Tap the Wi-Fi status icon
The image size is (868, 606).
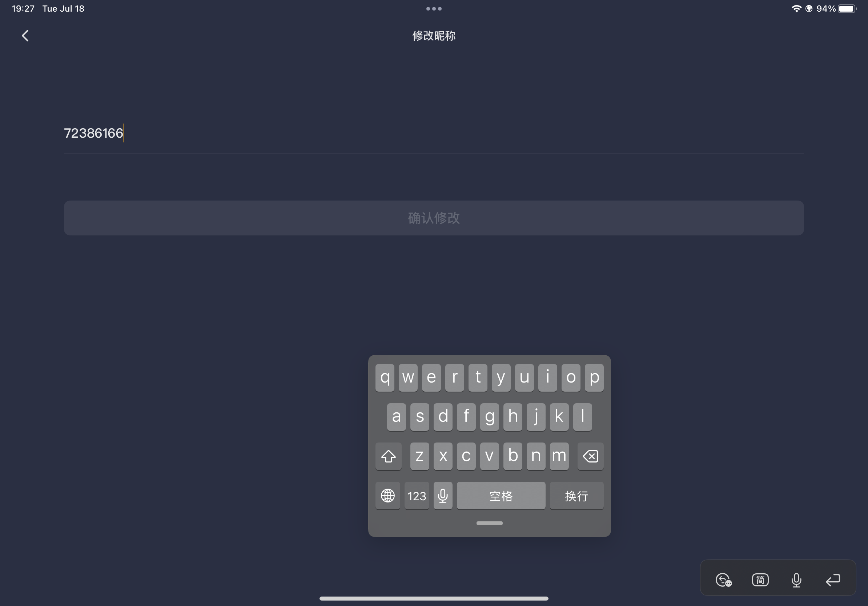click(796, 8)
